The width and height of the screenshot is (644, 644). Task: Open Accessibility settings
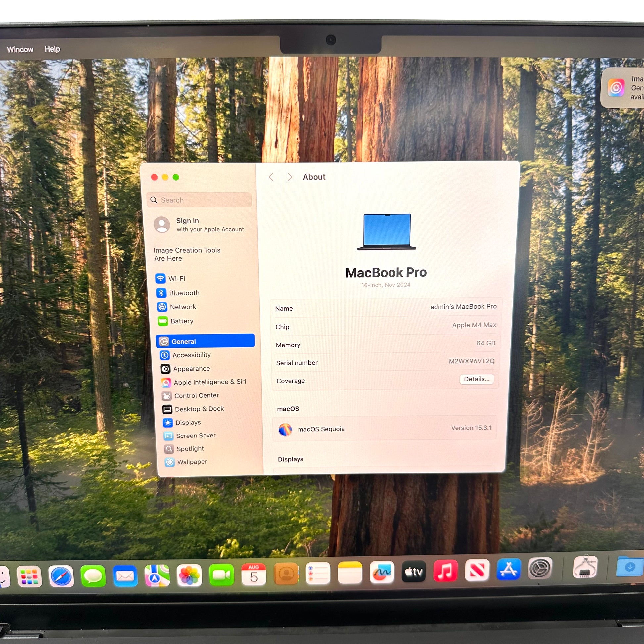coord(185,355)
